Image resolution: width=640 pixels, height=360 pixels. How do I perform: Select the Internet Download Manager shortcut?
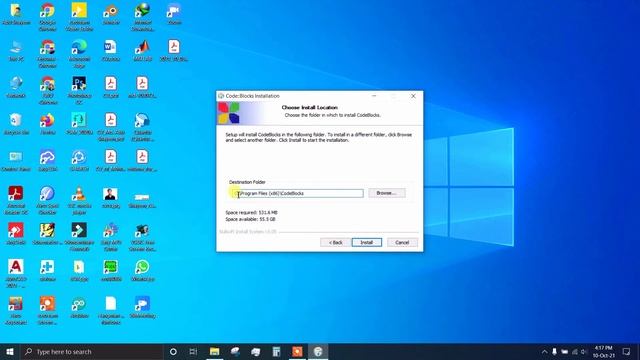[142, 17]
